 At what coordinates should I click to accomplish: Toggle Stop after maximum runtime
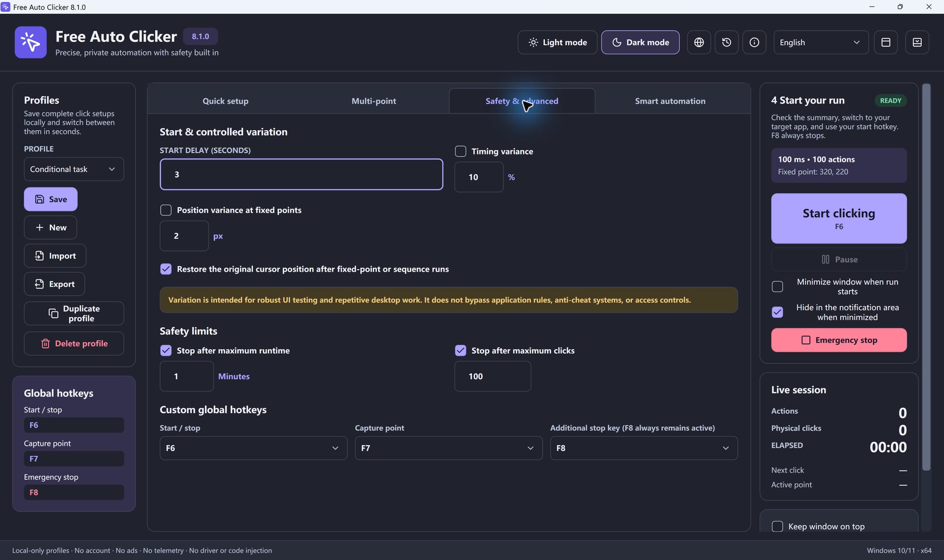166,351
